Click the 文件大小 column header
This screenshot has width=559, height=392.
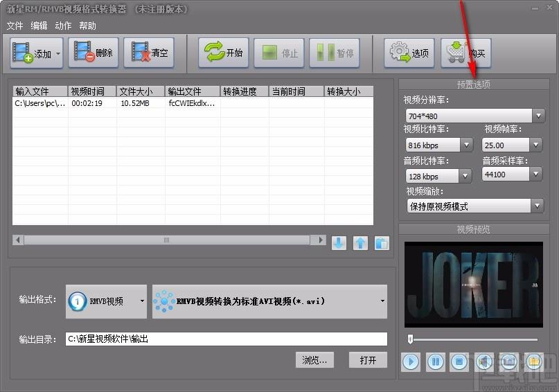[x=141, y=91]
